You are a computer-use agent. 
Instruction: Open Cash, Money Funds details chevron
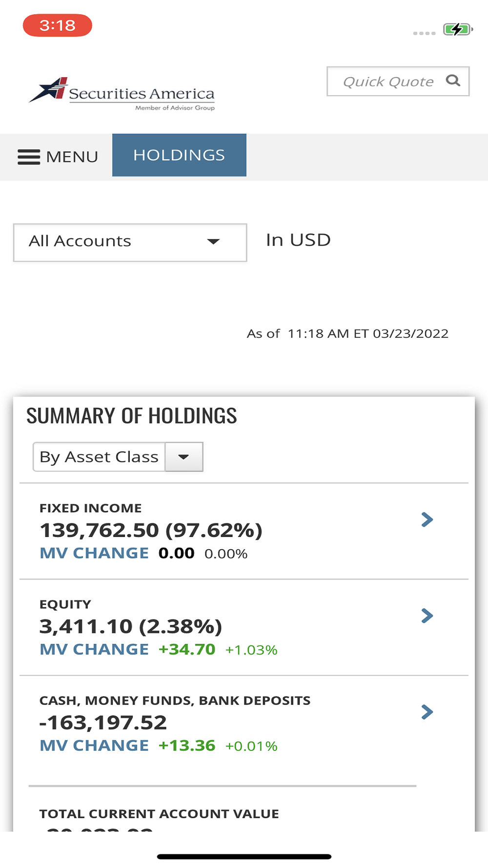click(427, 712)
